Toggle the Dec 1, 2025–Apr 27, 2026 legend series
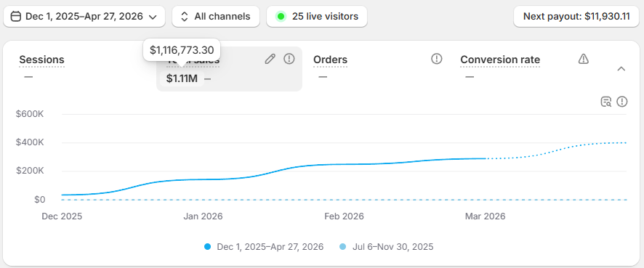Viewport: 644px width, 268px height. tap(264, 247)
